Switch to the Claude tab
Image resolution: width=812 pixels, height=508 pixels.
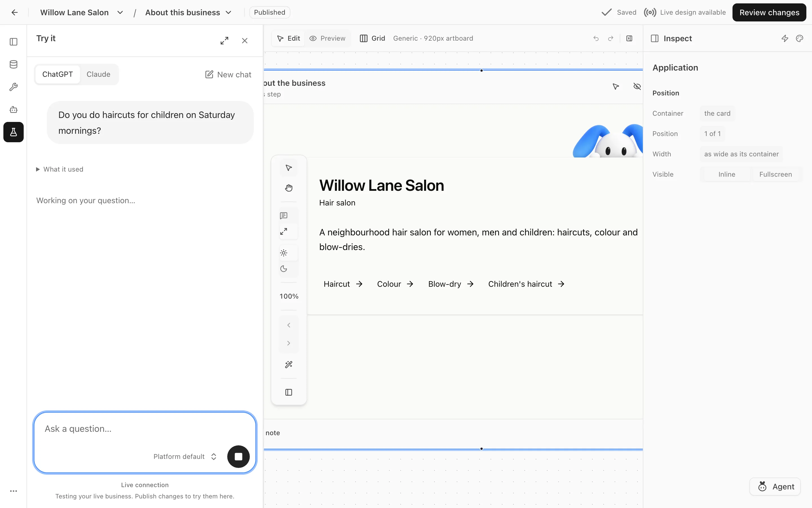click(x=98, y=74)
